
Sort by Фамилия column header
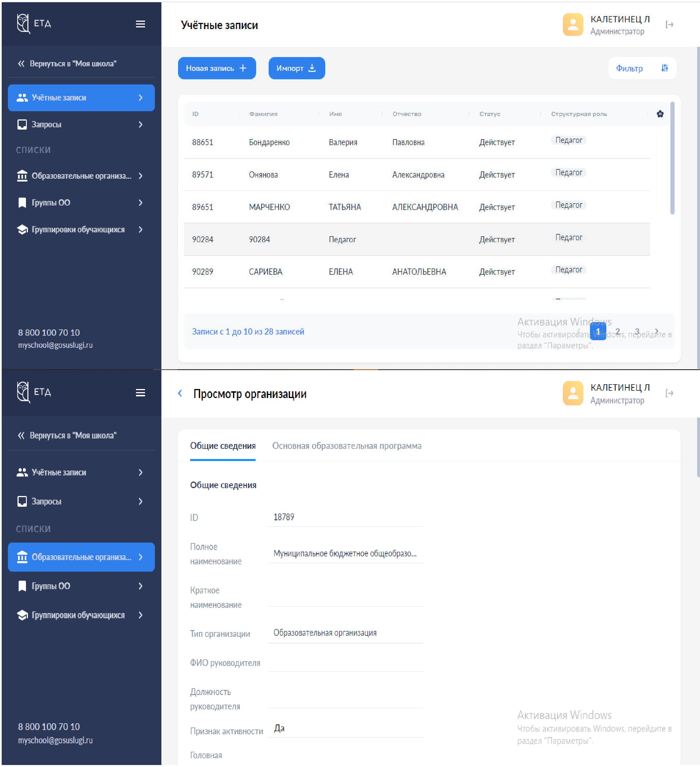[263, 114]
